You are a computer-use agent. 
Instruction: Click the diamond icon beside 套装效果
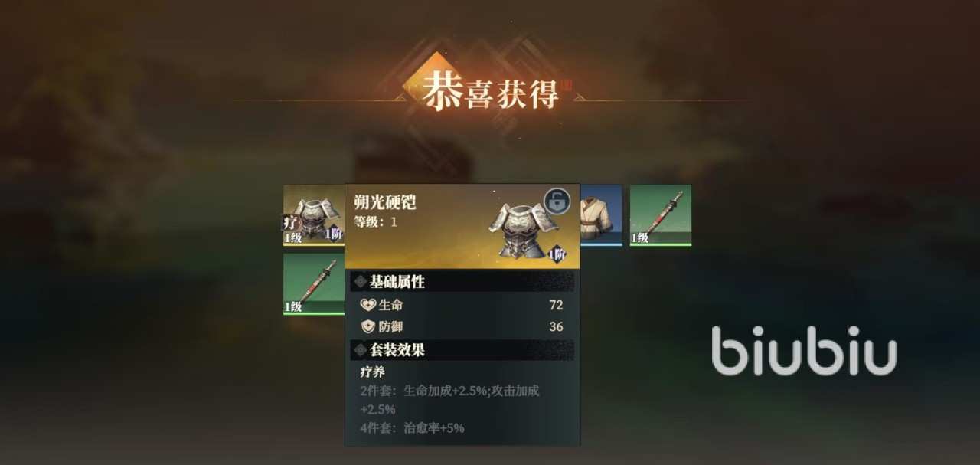(x=360, y=350)
